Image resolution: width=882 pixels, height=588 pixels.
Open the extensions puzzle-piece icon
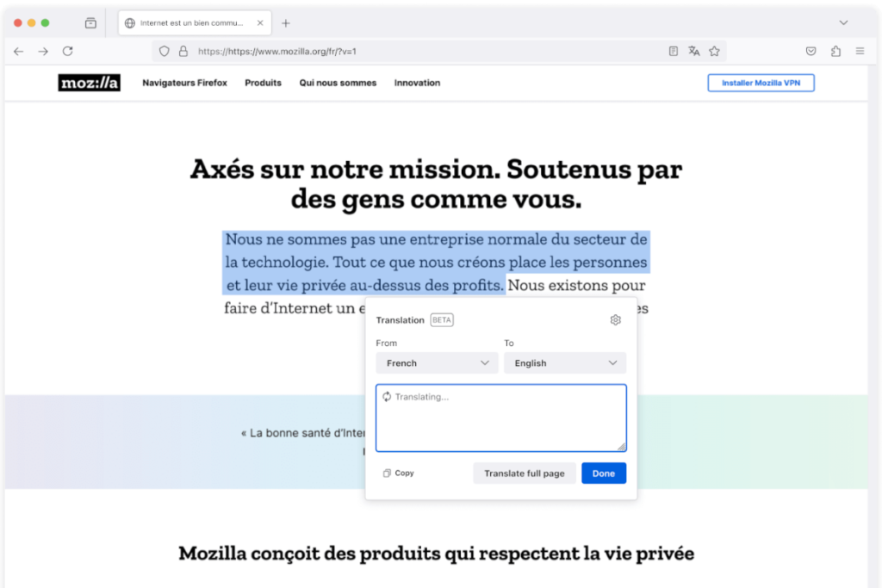tap(835, 51)
